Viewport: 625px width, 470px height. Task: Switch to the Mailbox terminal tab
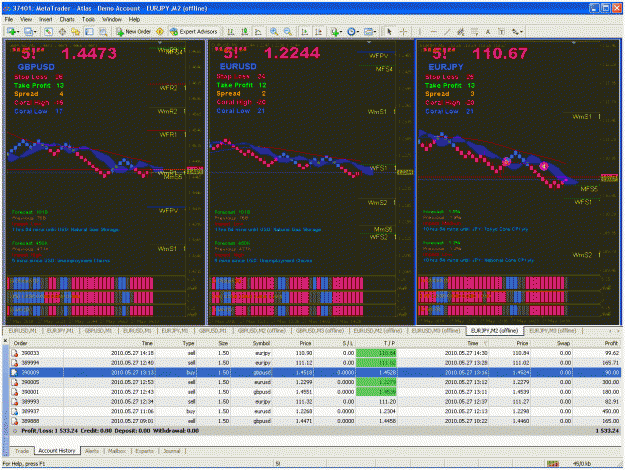coord(117,451)
